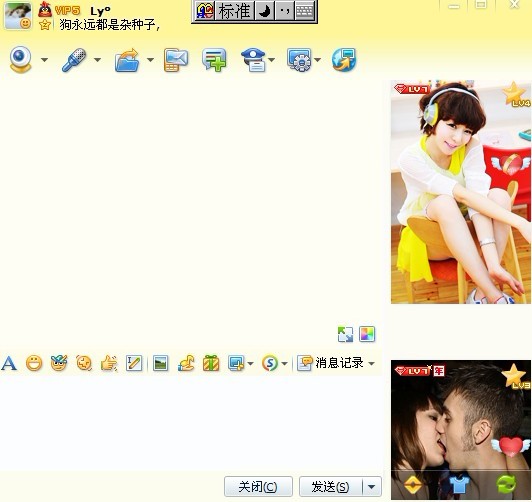Toggle the soft keyboard in IME bar

pos(305,12)
